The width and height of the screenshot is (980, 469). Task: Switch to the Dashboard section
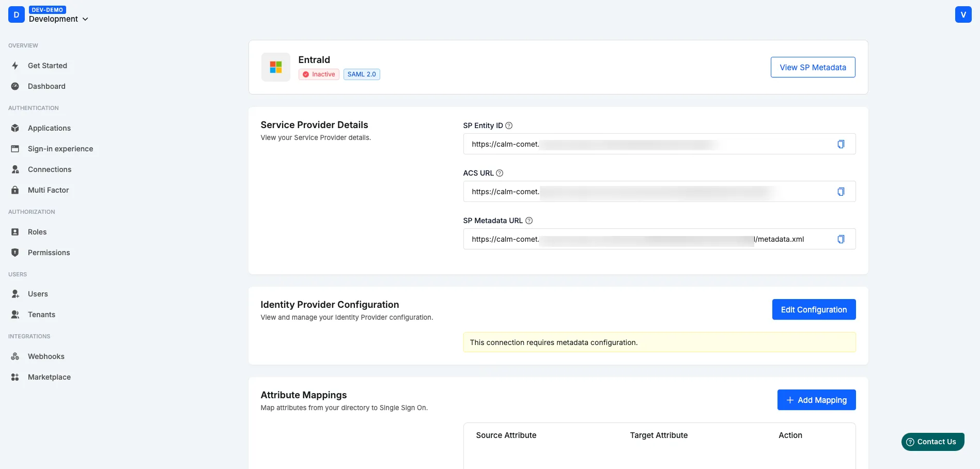(x=46, y=86)
